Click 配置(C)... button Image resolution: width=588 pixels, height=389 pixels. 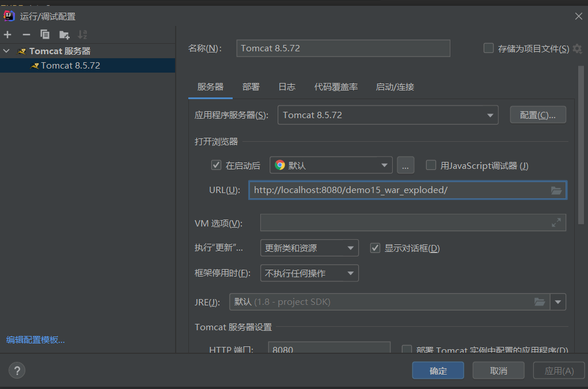[538, 115]
